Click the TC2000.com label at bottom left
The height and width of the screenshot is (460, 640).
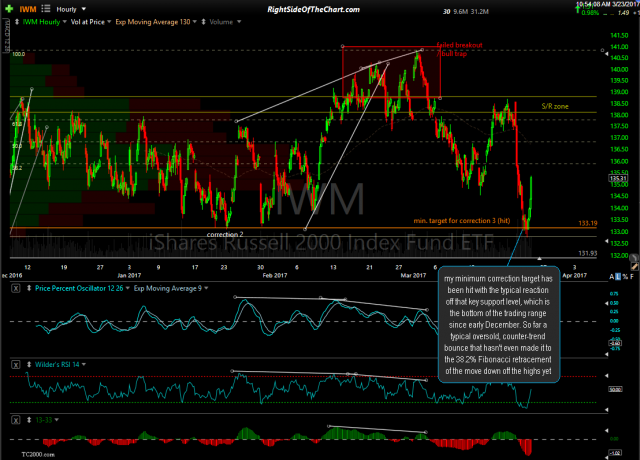coord(38,454)
